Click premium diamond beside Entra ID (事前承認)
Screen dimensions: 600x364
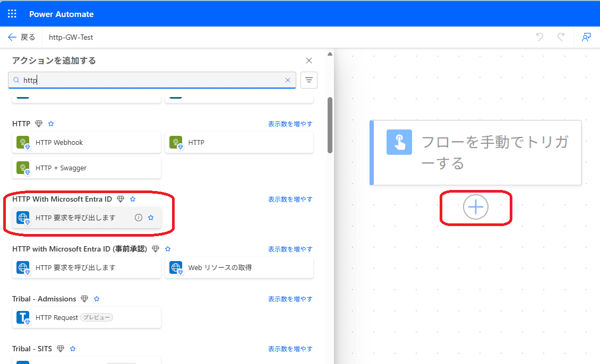156,249
